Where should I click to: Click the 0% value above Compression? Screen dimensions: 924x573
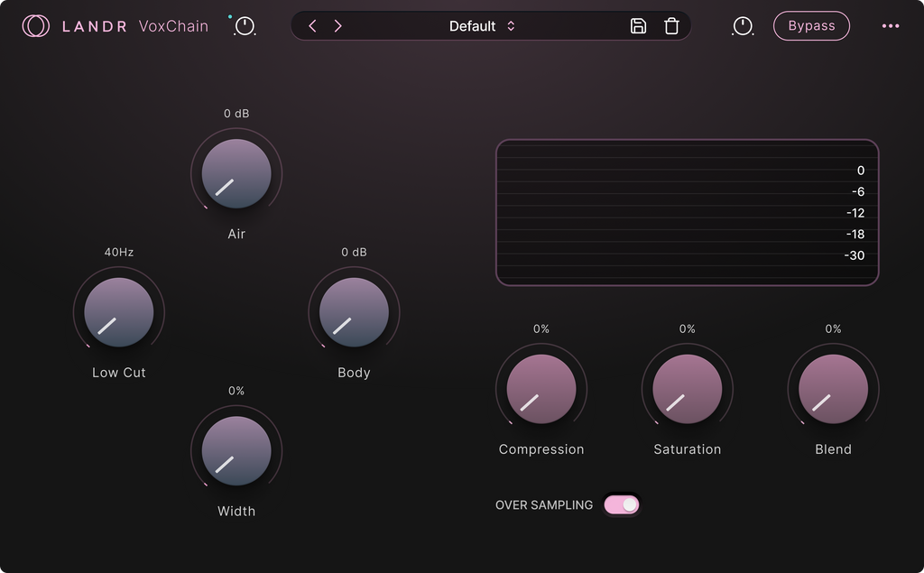(x=541, y=329)
